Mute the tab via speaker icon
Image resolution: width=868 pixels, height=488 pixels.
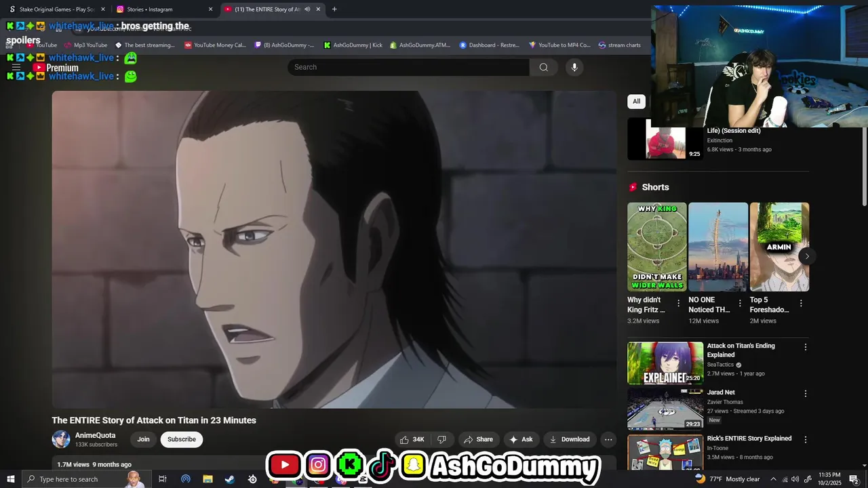[x=307, y=9]
